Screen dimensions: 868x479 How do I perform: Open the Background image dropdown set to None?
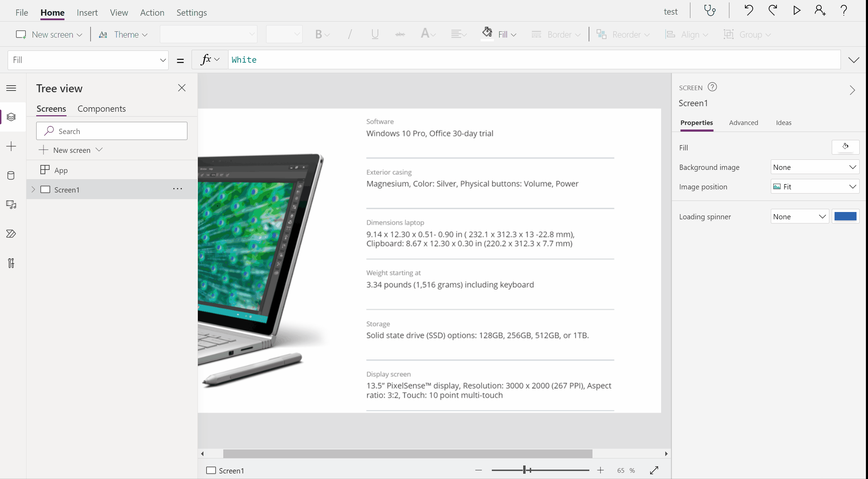[x=814, y=167]
